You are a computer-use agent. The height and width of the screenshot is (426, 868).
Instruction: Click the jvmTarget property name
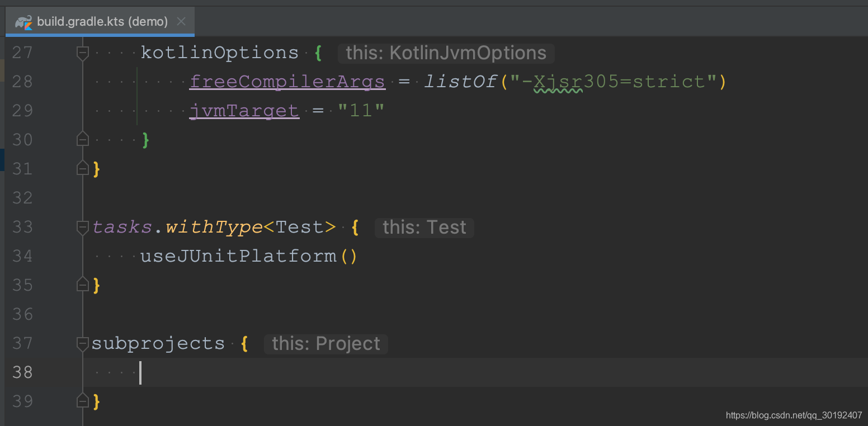[244, 111]
